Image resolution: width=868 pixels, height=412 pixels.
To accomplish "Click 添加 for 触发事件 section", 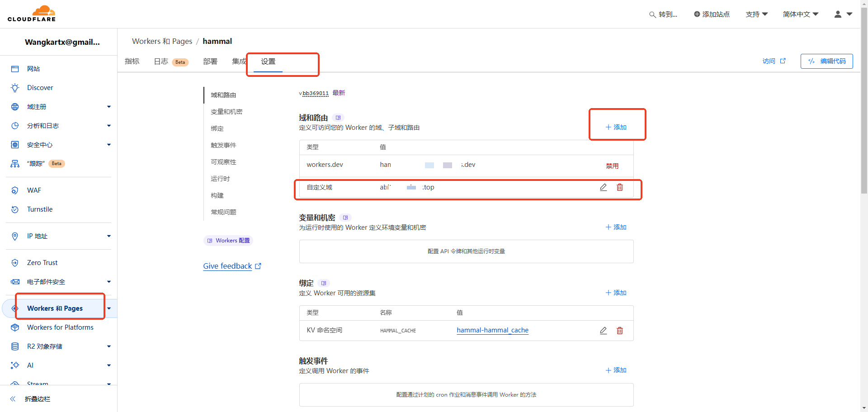I will (x=616, y=370).
